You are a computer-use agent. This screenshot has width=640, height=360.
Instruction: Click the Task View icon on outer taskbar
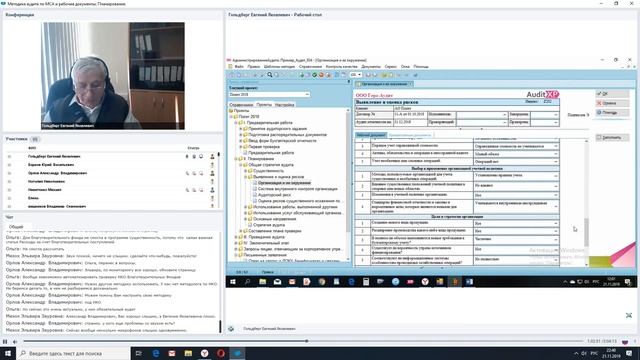138,353
